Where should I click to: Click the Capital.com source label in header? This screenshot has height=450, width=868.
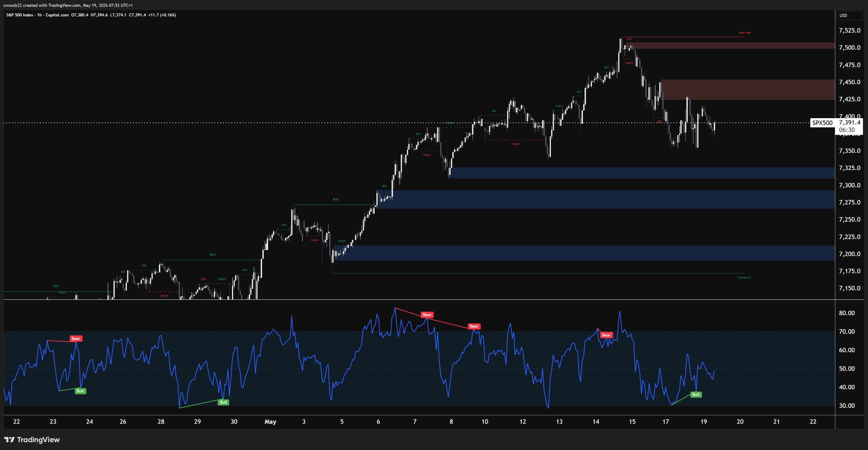coord(56,15)
